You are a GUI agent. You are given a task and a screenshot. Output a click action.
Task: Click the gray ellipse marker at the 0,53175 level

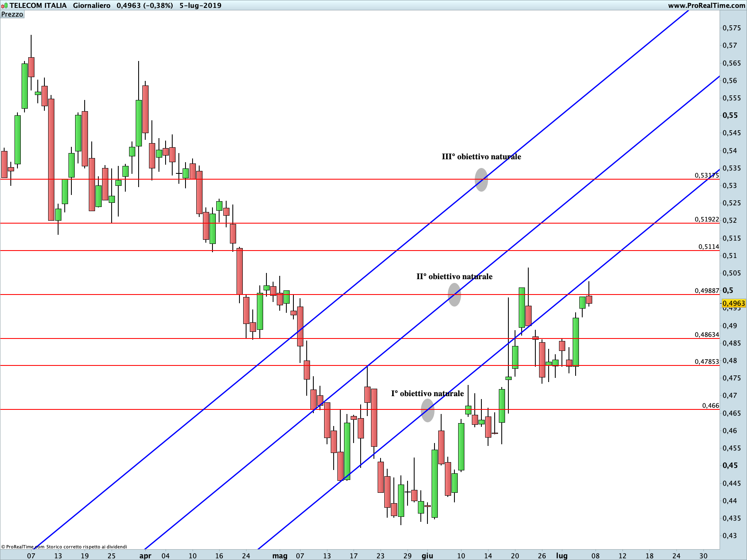tap(481, 180)
